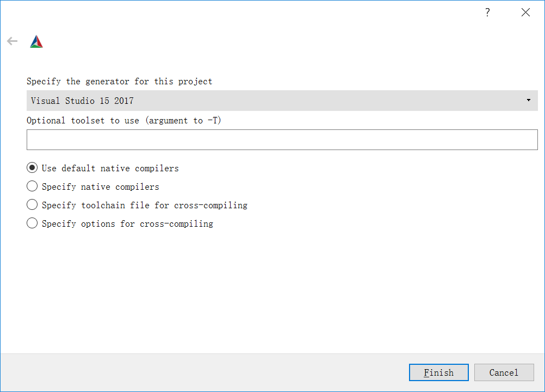
Task: Close the dialog with the X icon
Action: click(x=525, y=13)
